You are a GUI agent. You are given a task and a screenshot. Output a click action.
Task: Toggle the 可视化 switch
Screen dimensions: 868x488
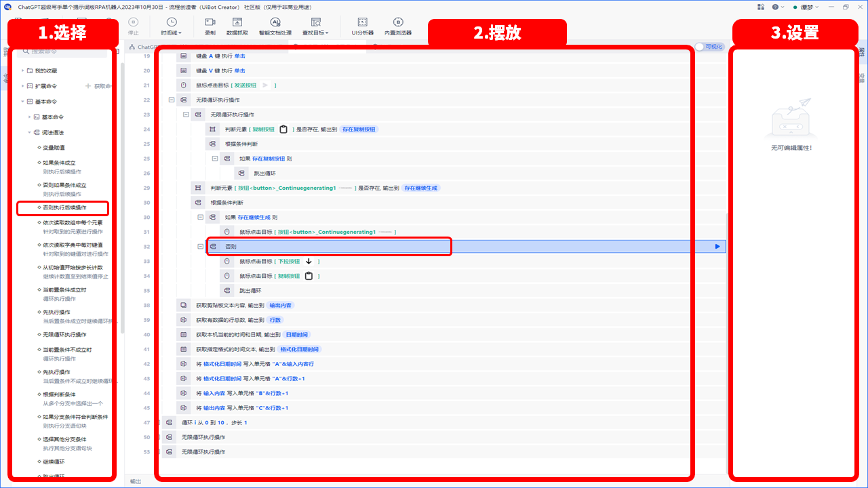tap(709, 47)
